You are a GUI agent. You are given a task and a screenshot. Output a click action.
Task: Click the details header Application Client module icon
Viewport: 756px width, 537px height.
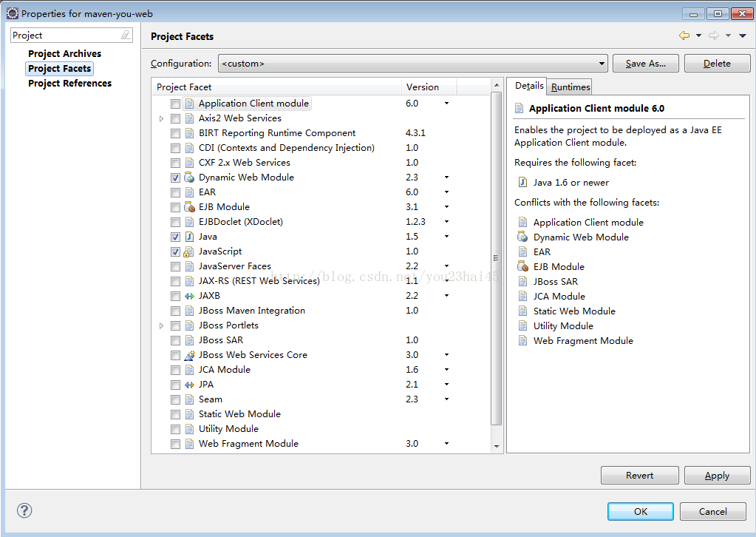520,108
